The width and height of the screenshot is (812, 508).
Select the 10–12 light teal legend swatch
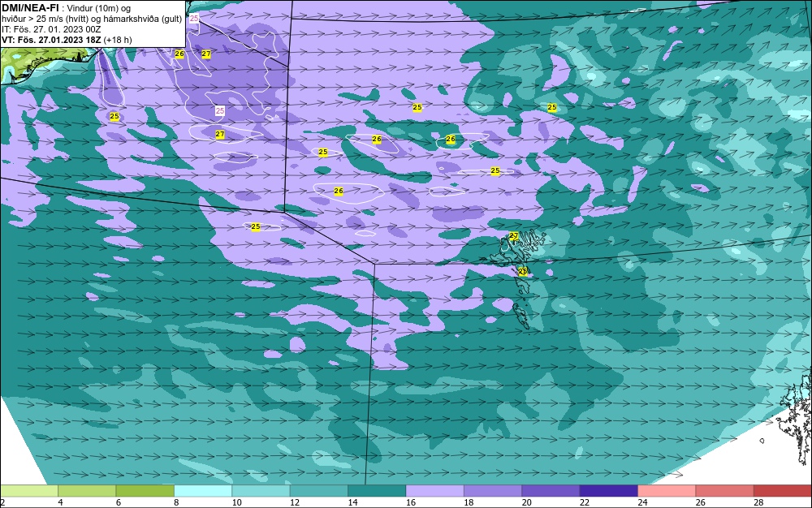(x=261, y=491)
